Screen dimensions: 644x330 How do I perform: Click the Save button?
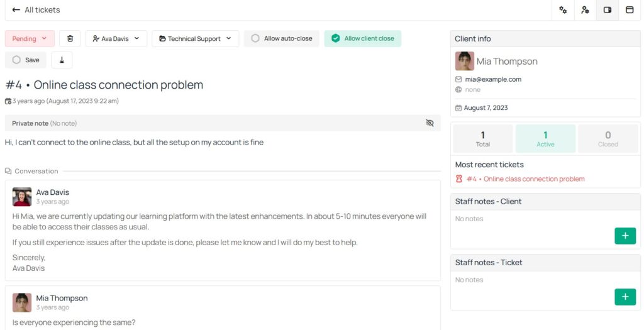(x=26, y=60)
